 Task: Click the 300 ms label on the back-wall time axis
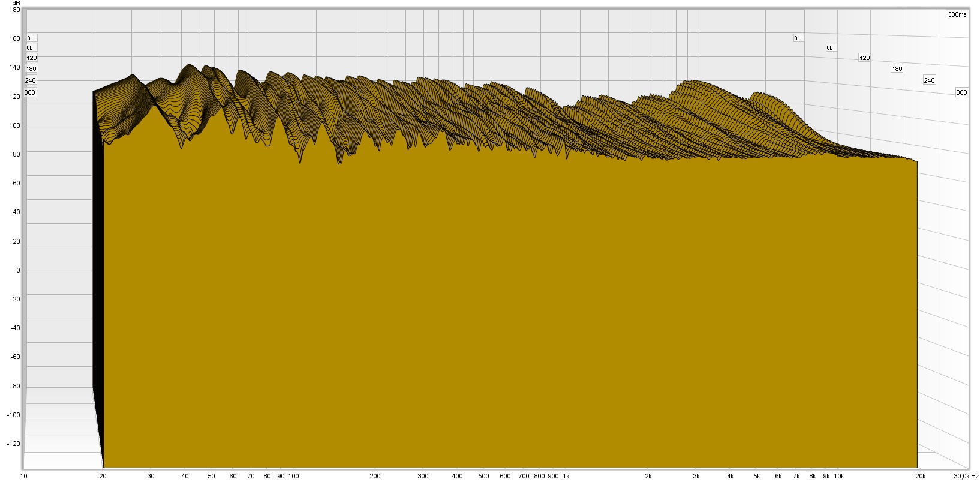pyautogui.click(x=961, y=93)
